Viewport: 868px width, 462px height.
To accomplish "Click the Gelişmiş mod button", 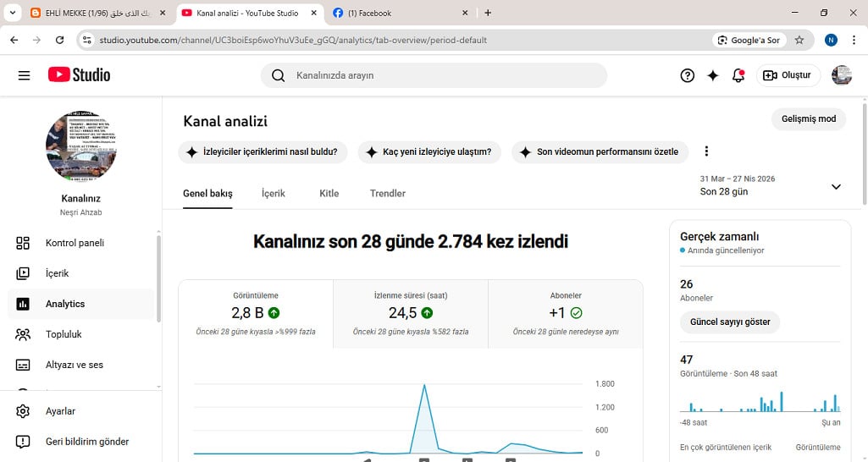I will coord(808,119).
